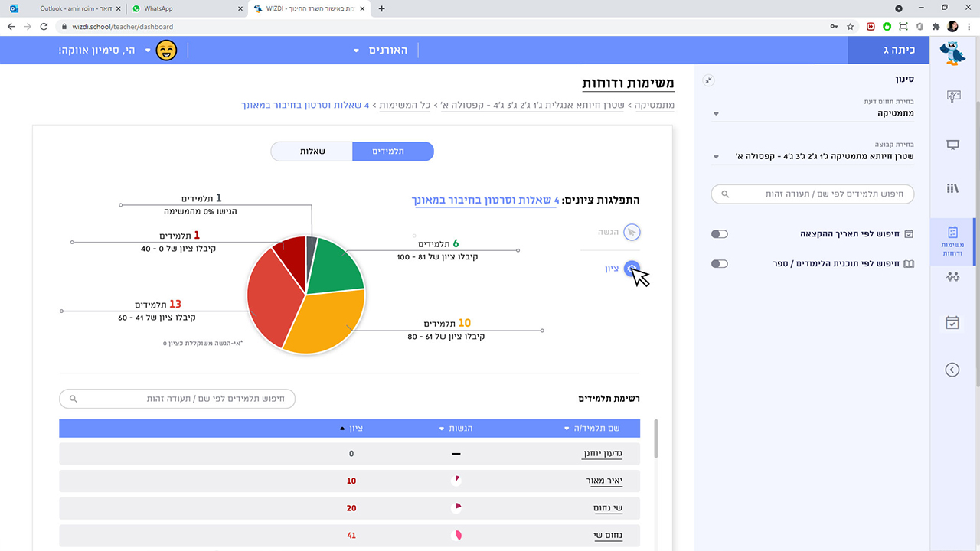
Task: Open the students group sidebar icon
Action: [952, 277]
